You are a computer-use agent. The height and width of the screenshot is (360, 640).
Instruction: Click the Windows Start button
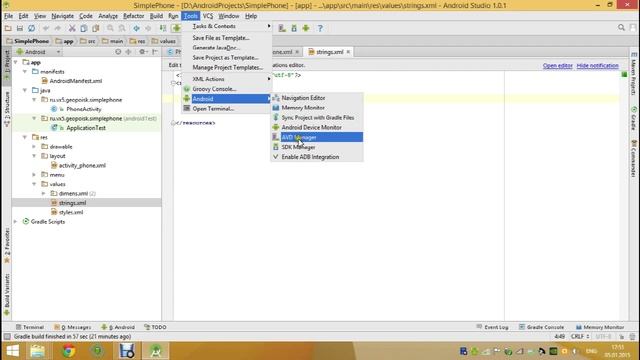point(12,351)
